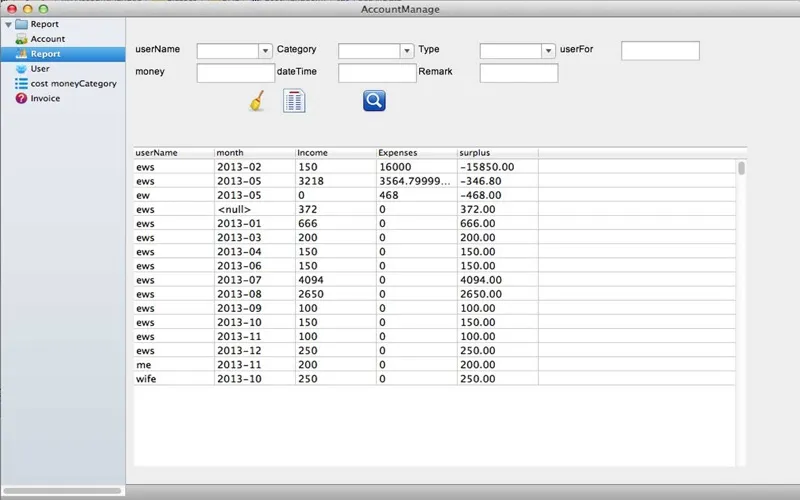
Task: Click the Expenses column header
Action: tap(417, 153)
